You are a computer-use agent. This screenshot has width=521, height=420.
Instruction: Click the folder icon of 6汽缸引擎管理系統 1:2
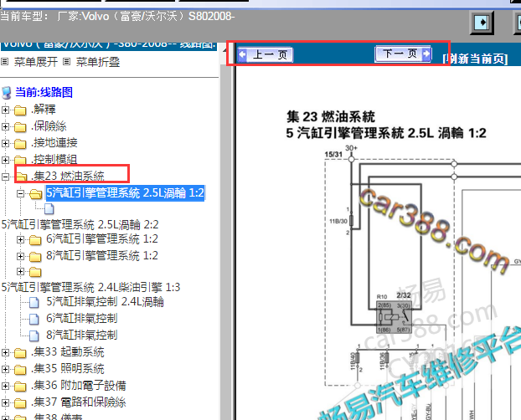click(35, 240)
